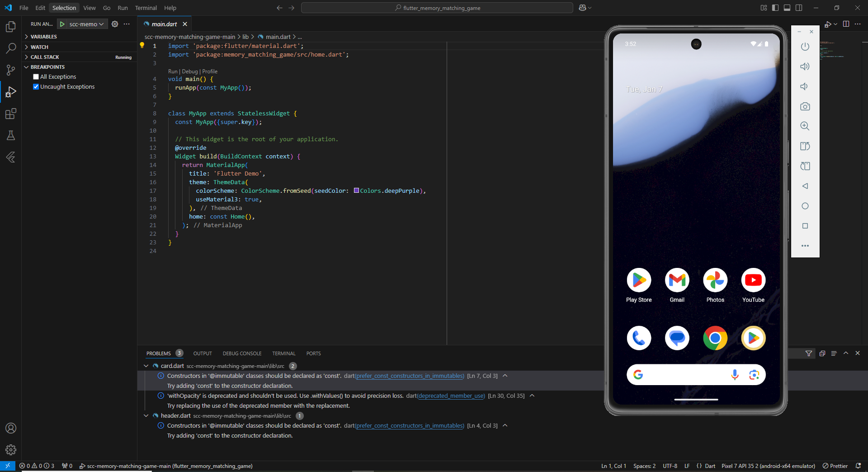Toggle the bottom panel layout button
The image size is (868, 472).
(787, 8)
